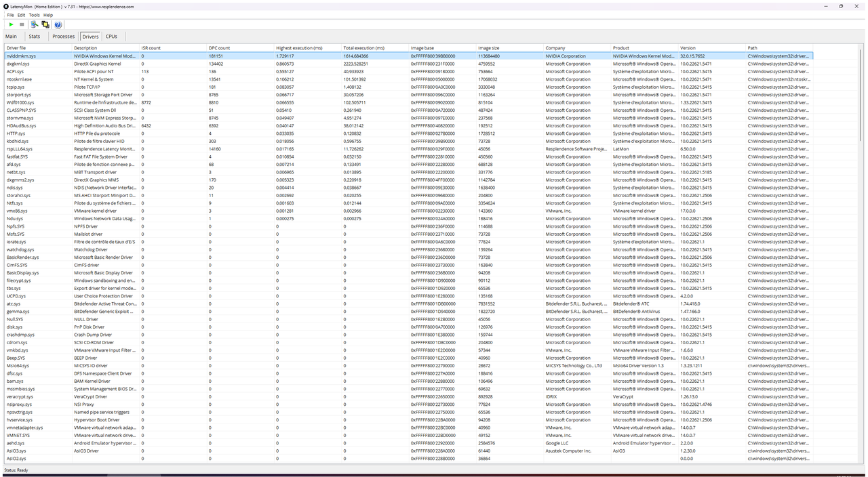
Task: Select the vmx86.sys driver row
Action: tap(408, 211)
